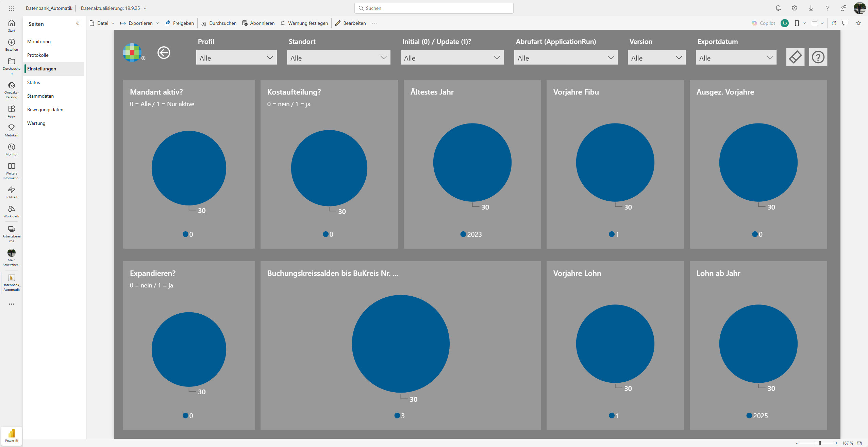Click the eraser clear-filters icon
Viewport: 868px width, 447px height.
point(795,57)
